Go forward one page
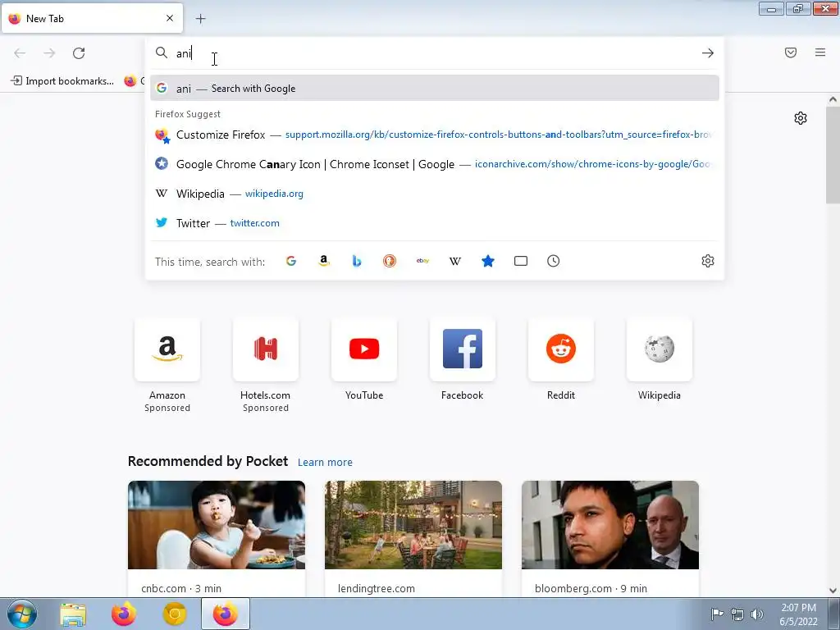The height and width of the screenshot is (630, 840). click(49, 53)
